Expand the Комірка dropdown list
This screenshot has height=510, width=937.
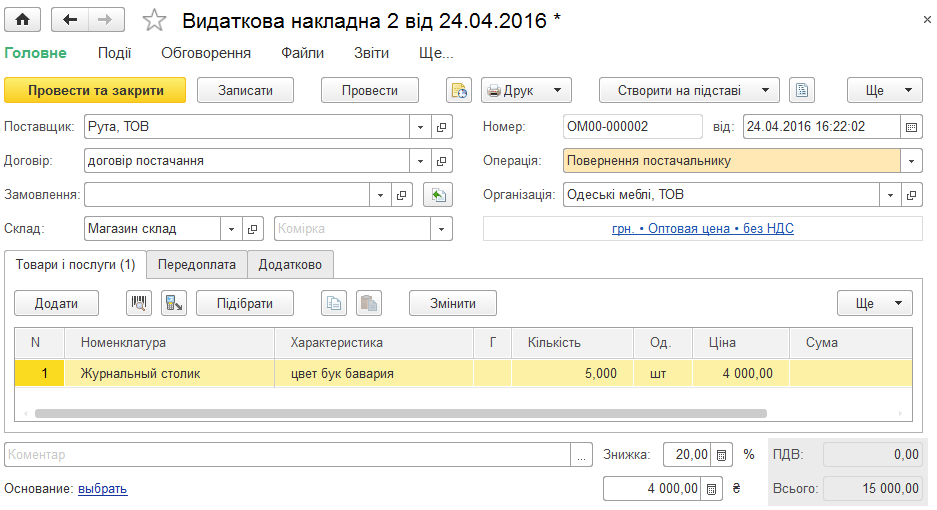(442, 229)
